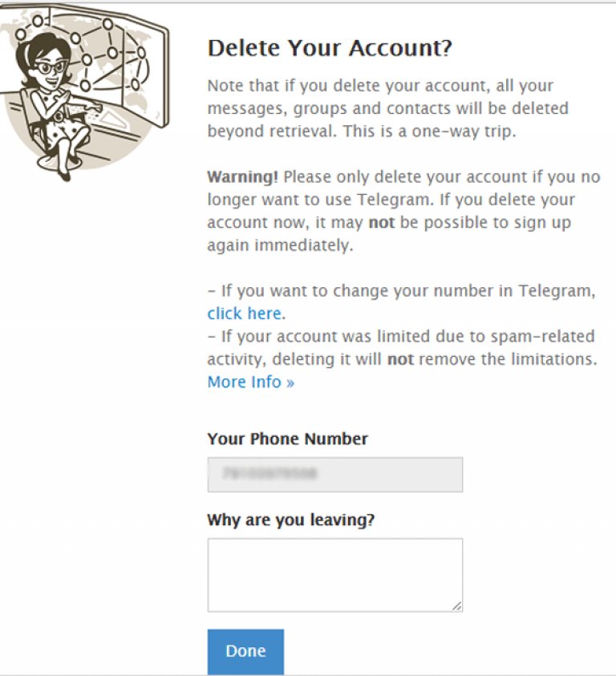Click the double chevron after More Info
Viewport: 616px width, 676px height.
[290, 383]
